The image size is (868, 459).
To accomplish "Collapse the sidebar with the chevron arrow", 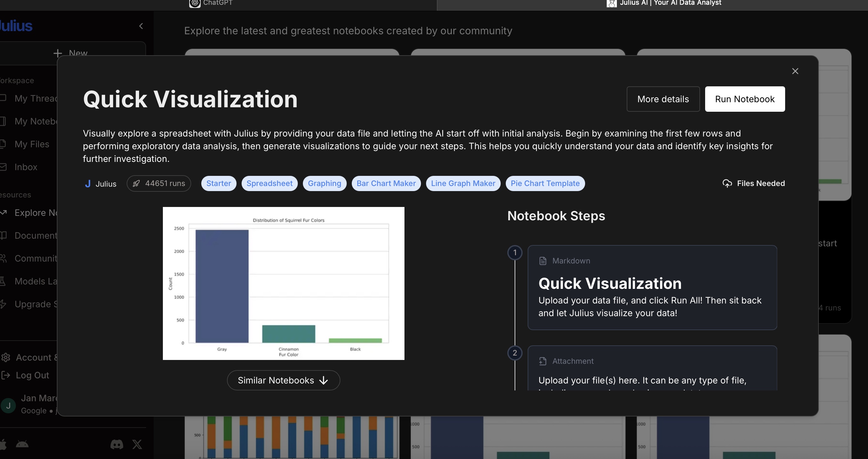I will point(141,26).
